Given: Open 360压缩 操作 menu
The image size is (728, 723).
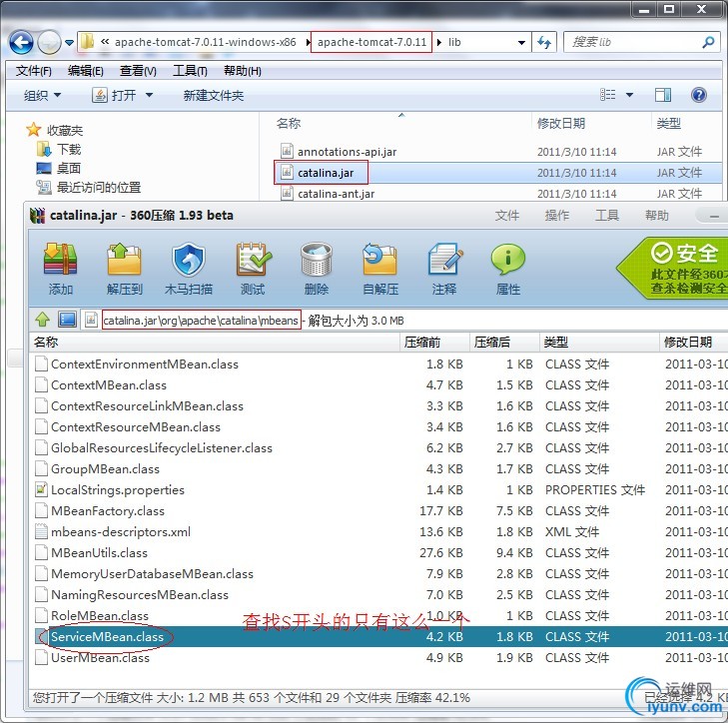Looking at the screenshot, I should point(556,216).
